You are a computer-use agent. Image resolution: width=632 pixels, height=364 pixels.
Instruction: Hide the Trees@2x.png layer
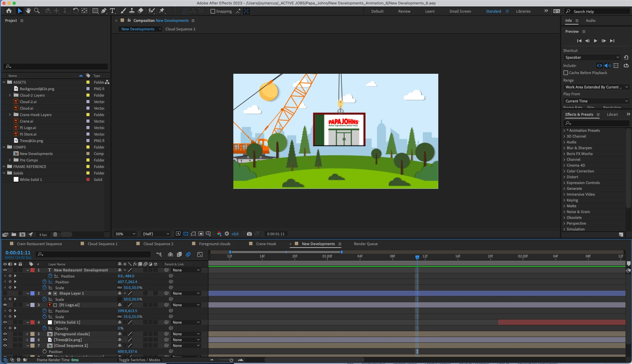(5, 340)
